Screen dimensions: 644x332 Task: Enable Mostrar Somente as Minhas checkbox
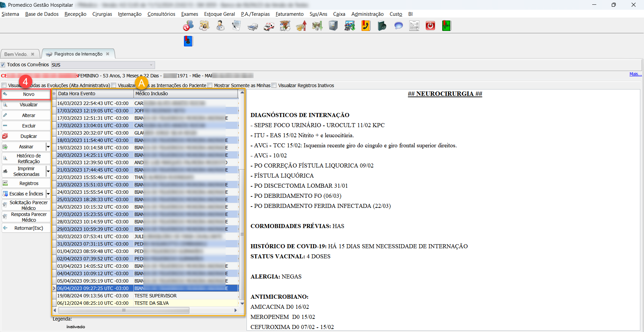[210, 85]
